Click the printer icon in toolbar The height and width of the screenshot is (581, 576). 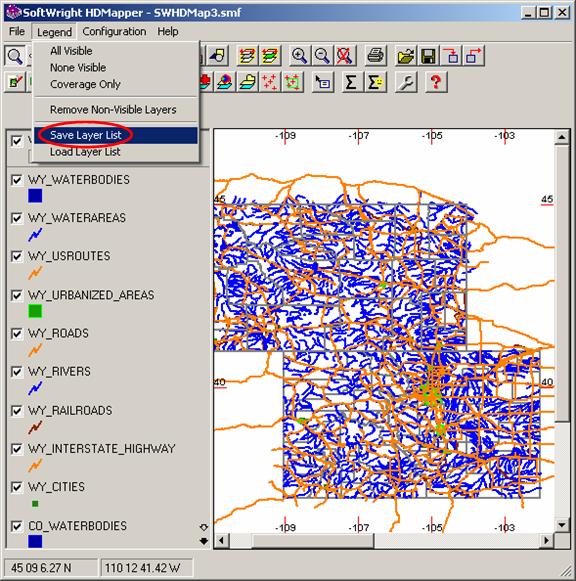[x=375, y=56]
